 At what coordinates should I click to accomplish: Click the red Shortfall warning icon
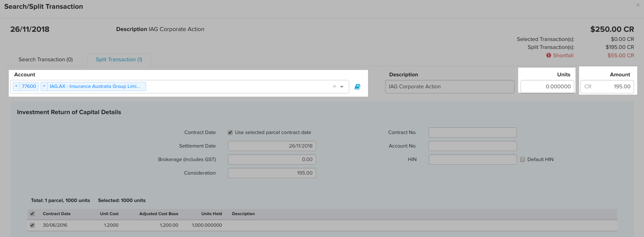point(548,56)
